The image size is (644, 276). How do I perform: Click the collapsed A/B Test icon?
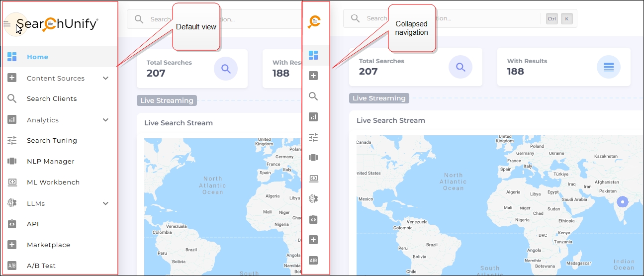[313, 260]
